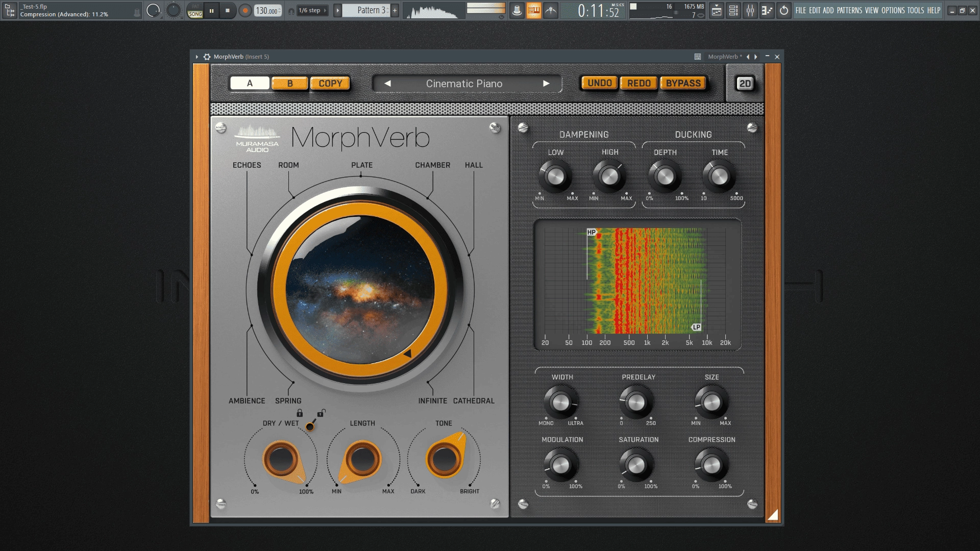The height and width of the screenshot is (551, 980).
Task: Click the PREDELAY knob
Action: tap(636, 403)
